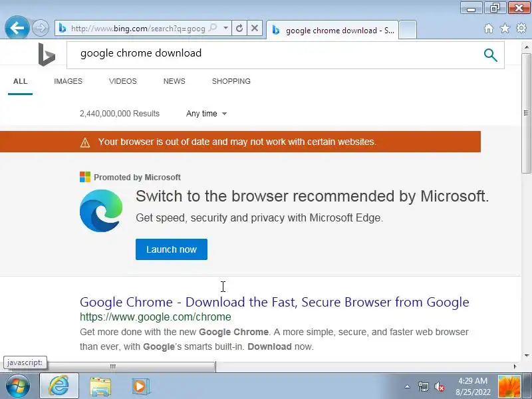Expand the 'Any time' filter dropdown

pyautogui.click(x=206, y=114)
